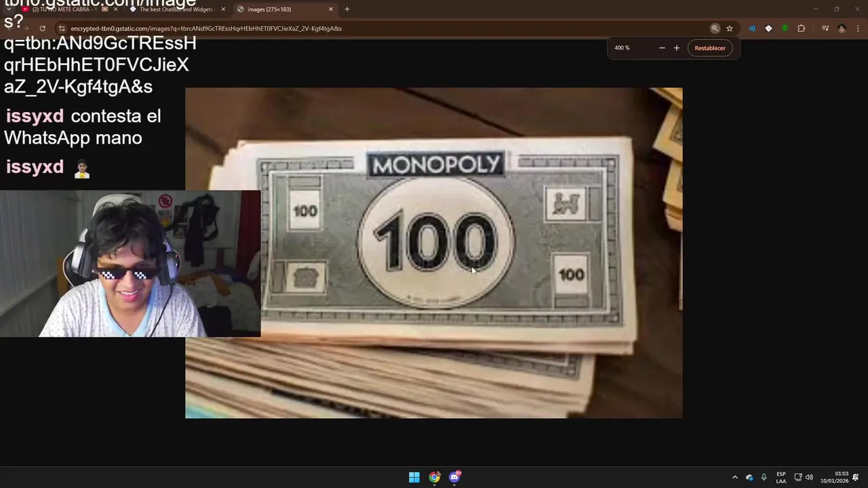Click the Monopoly 100 bill image

pyautogui.click(x=434, y=253)
